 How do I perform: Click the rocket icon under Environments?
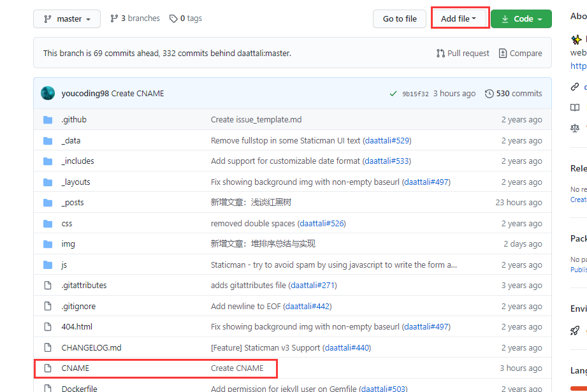(575, 331)
